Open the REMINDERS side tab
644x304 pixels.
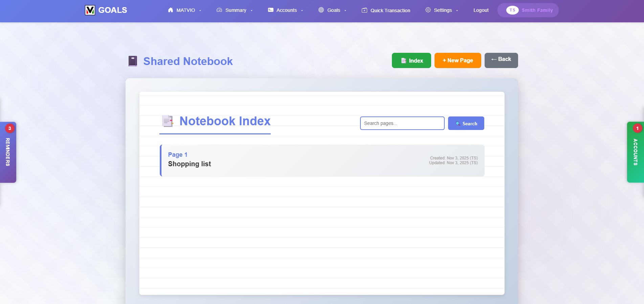pyautogui.click(x=8, y=152)
